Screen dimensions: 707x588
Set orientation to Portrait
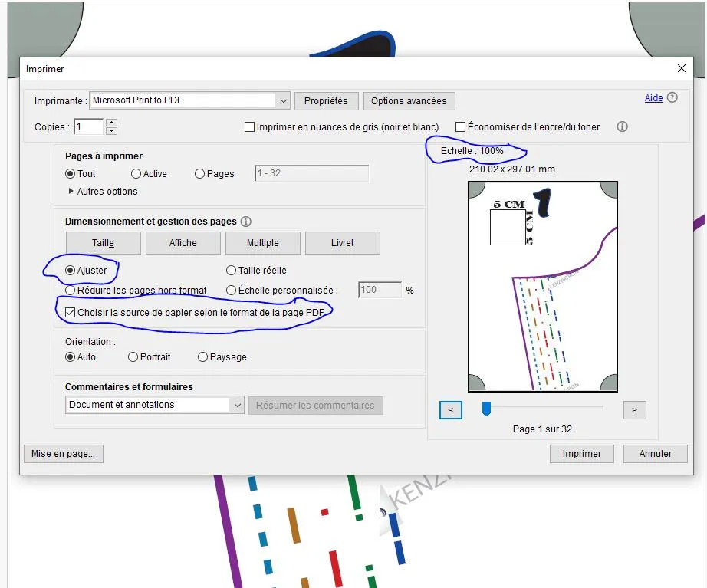click(x=133, y=357)
